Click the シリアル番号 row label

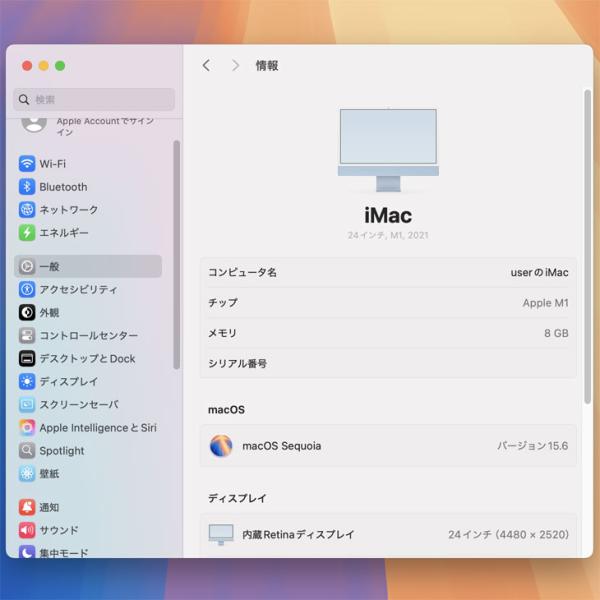237,364
